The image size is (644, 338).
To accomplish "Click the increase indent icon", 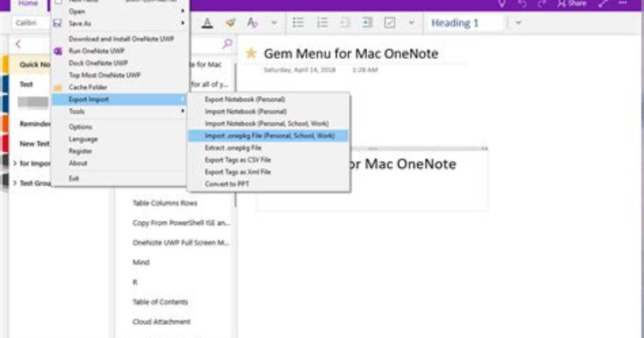I will [367, 23].
